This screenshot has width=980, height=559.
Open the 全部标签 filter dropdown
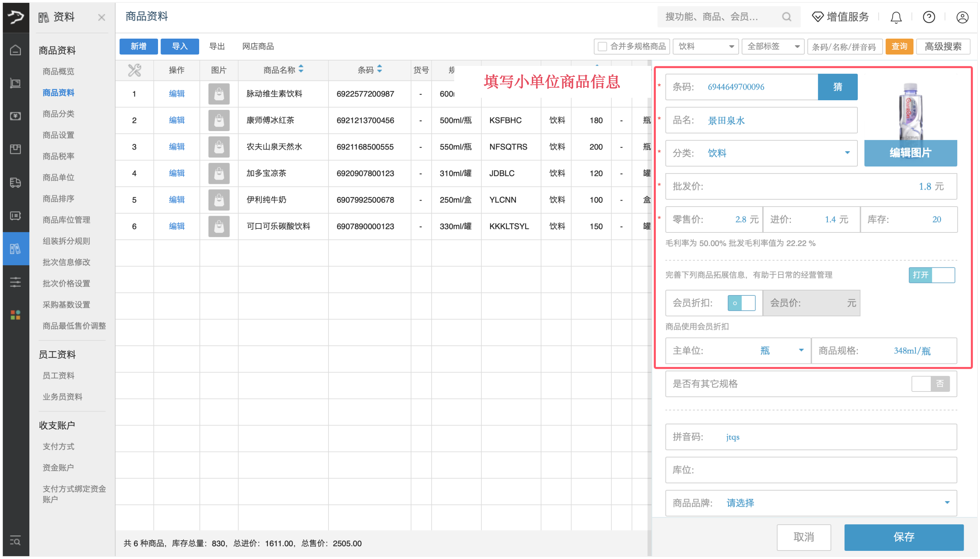click(772, 46)
